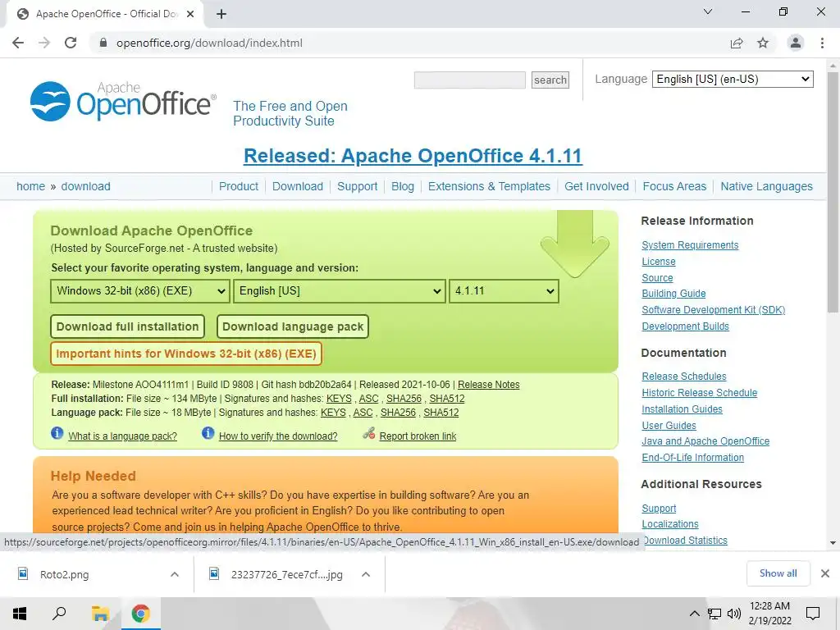Click the scrollbar down arrow
The image size is (840, 630).
[833, 543]
